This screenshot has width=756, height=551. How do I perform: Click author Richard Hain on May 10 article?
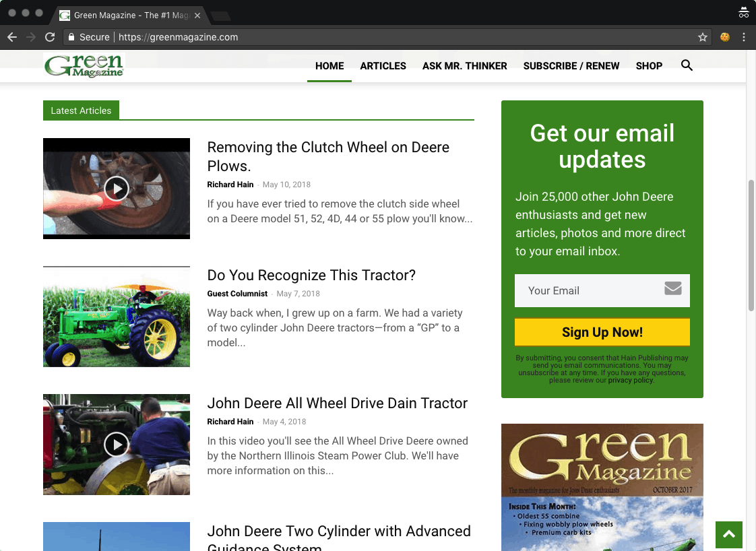pos(230,185)
